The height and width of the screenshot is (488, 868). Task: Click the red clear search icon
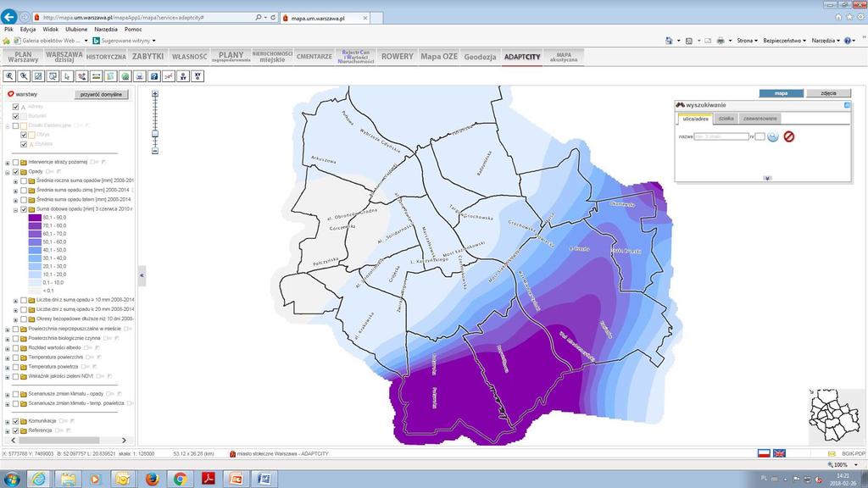(x=789, y=136)
